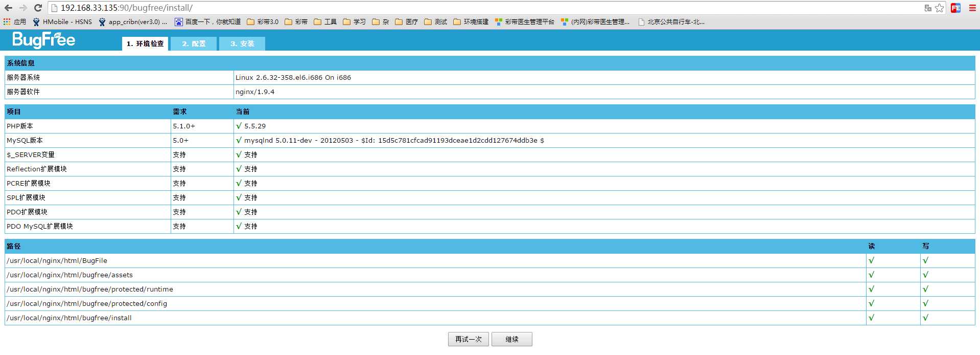Click write check for BugFile path

pos(925,260)
